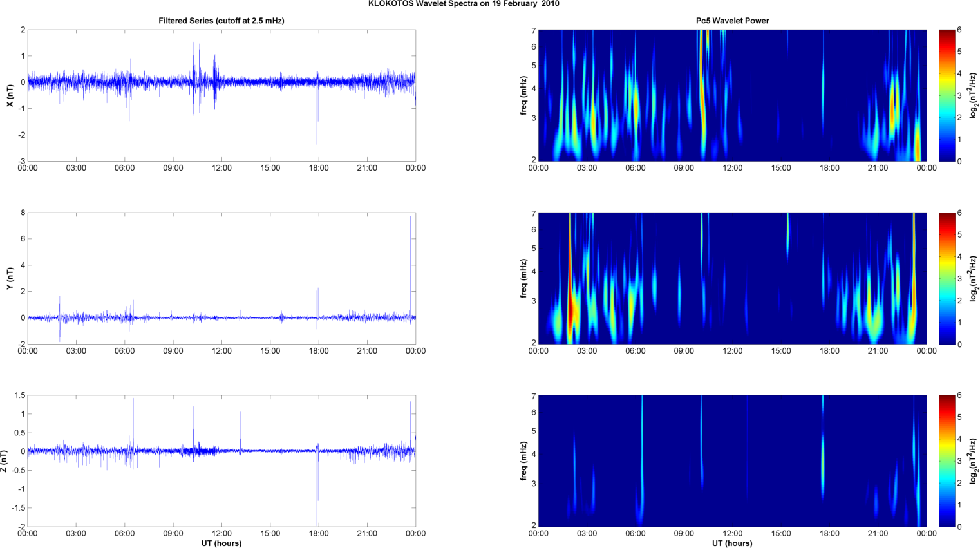
Task: Select log2(nT²/Hz) label beside middle colorbar
Action: pos(975,278)
